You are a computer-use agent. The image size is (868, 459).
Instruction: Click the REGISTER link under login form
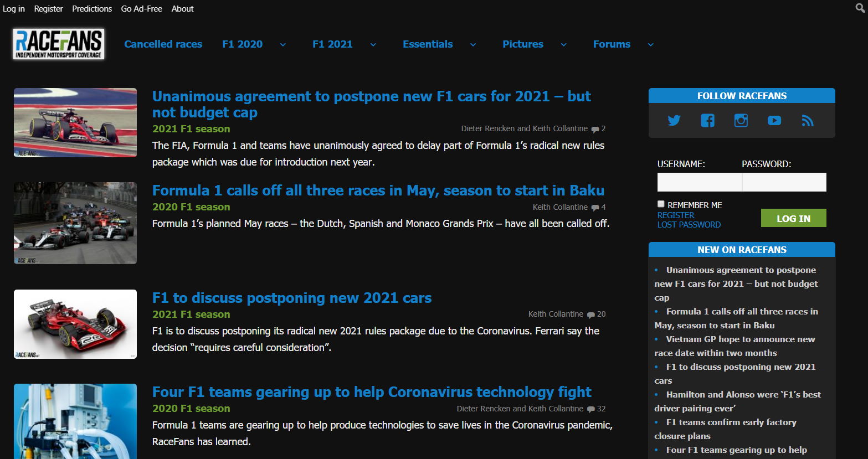tap(676, 215)
